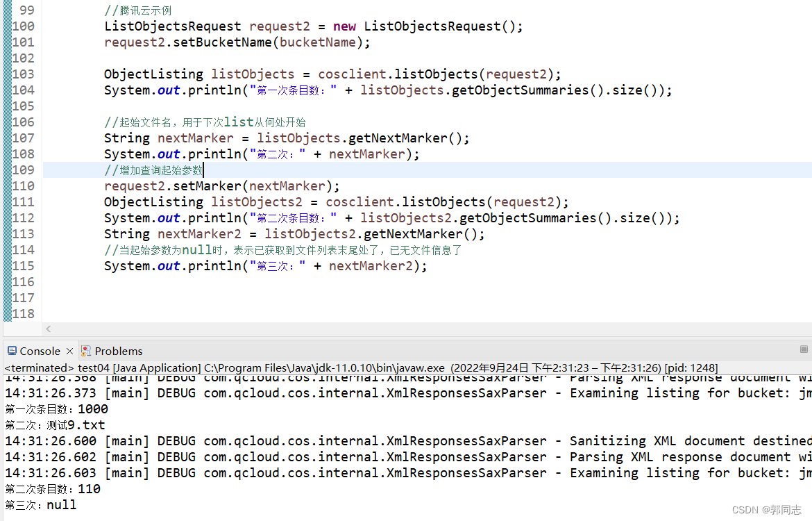Place cursor at end of '//增加查询起始参数' comment
This screenshot has height=521, width=812.
tap(203, 170)
